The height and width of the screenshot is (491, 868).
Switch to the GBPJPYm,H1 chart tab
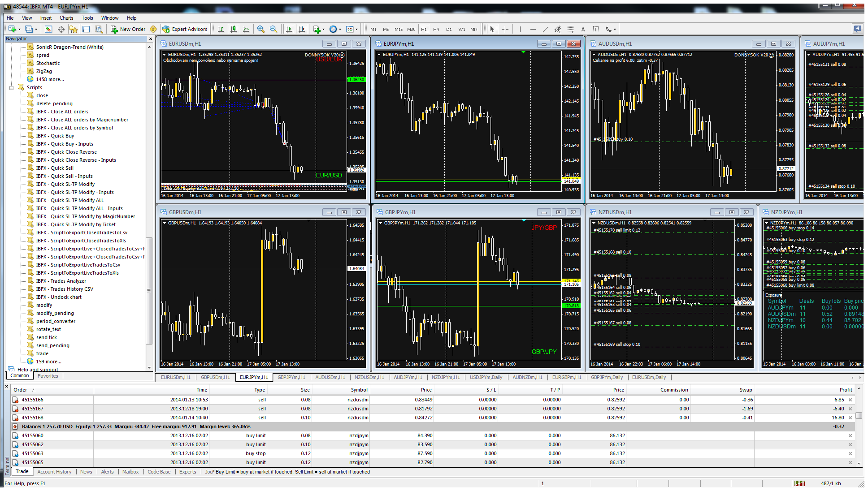click(291, 377)
